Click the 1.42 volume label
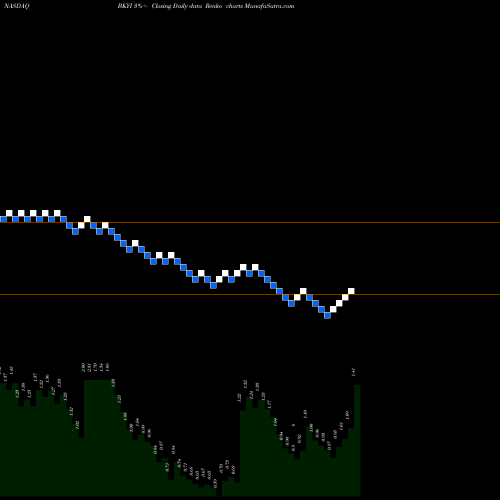500x500 pixels. click(11, 370)
